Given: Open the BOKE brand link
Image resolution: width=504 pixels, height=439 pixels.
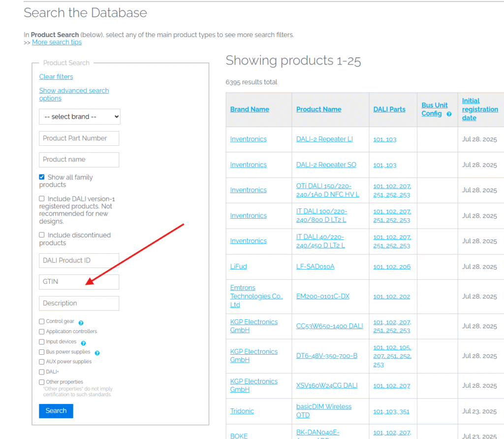Looking at the screenshot, I should pyautogui.click(x=239, y=436).
